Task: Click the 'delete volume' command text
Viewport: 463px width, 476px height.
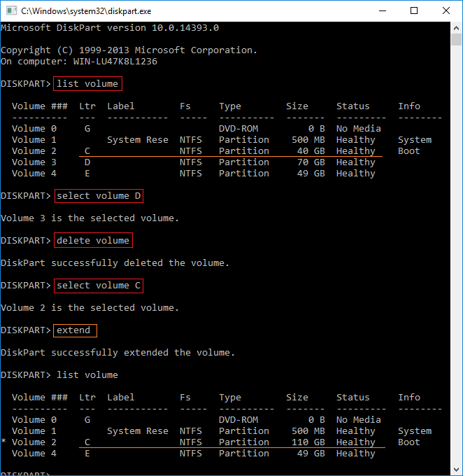Action: point(93,241)
